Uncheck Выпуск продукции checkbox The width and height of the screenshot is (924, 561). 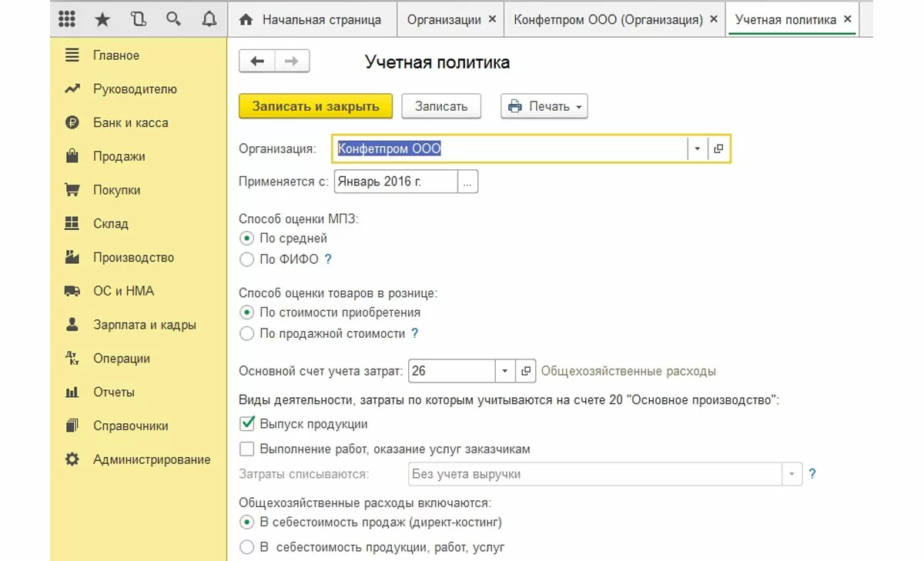click(x=247, y=423)
